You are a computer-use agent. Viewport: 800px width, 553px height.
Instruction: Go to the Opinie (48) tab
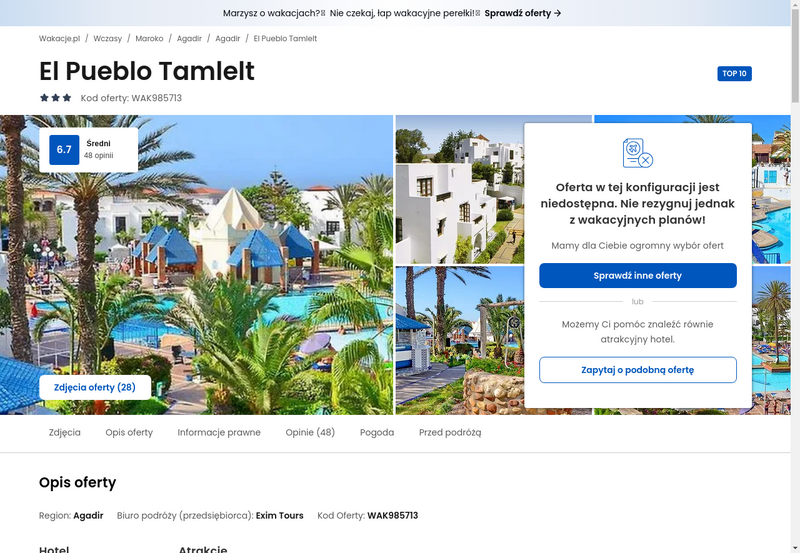click(x=310, y=432)
